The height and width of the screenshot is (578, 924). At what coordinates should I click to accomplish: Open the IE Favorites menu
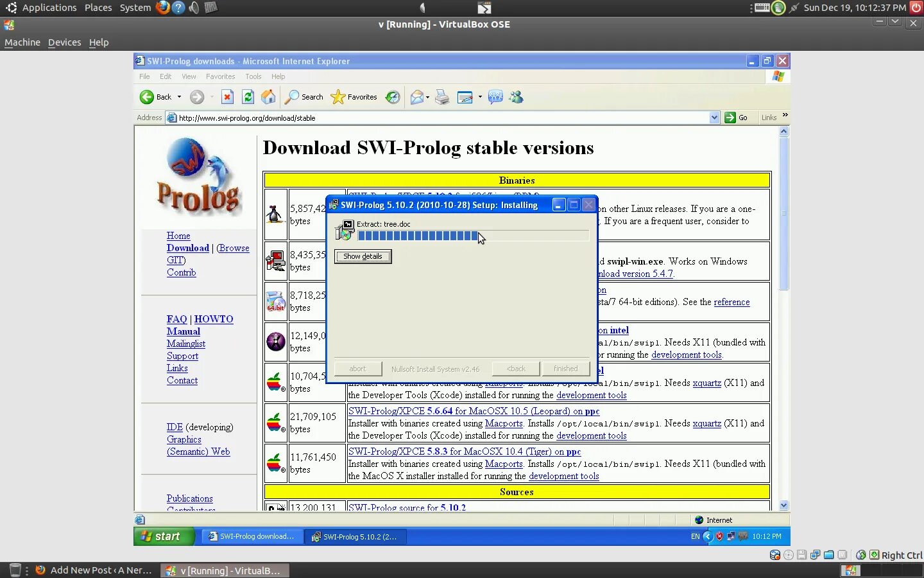point(221,76)
